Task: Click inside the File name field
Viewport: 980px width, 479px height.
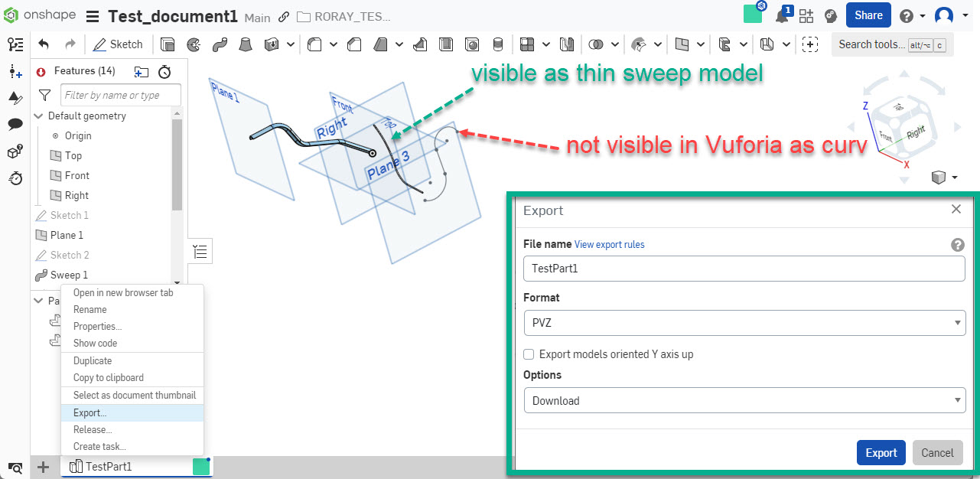Action: pyautogui.click(x=743, y=269)
